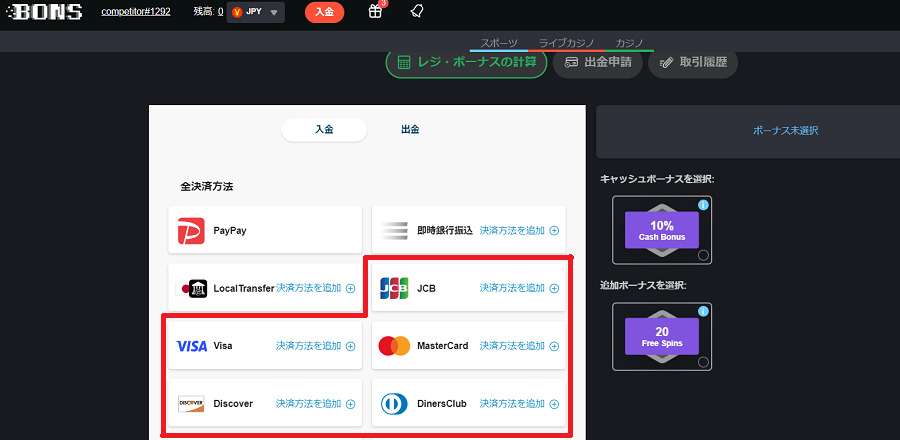
Task: Click 追加ボーナスを選択 label
Action: [643, 285]
